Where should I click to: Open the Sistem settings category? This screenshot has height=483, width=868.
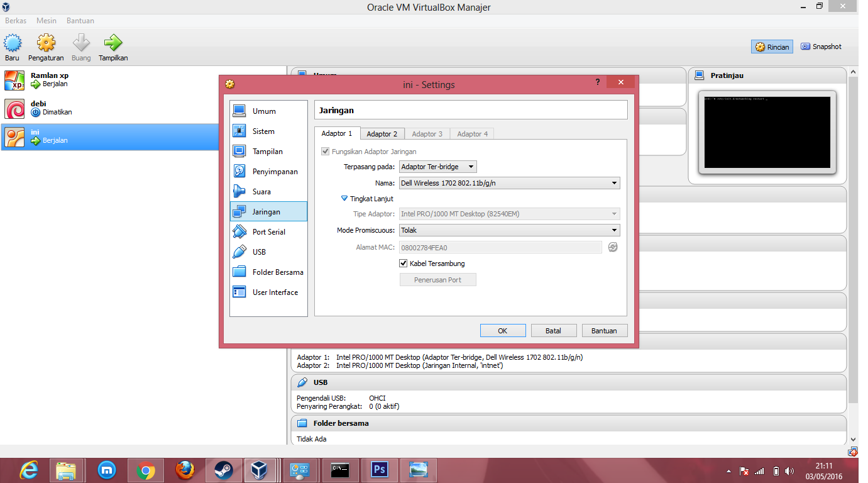[x=268, y=131]
